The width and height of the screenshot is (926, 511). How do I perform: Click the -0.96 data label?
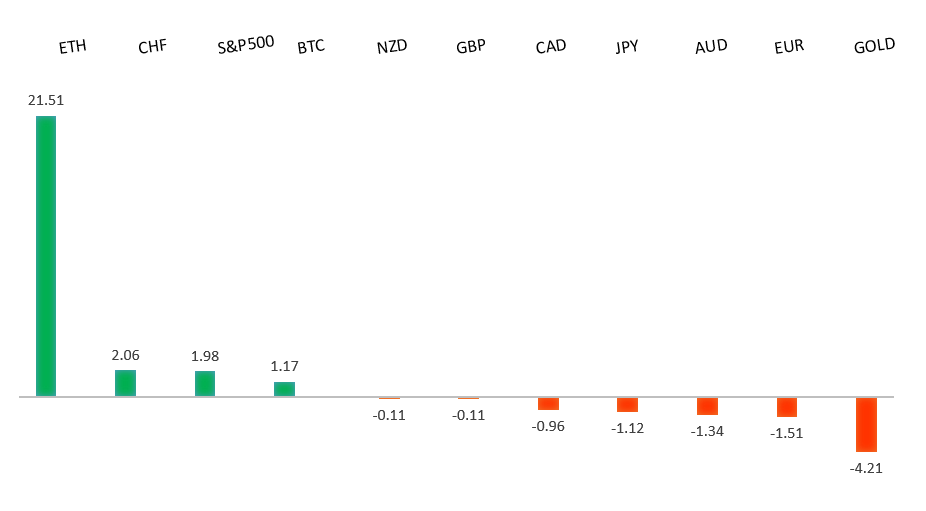[548, 426]
